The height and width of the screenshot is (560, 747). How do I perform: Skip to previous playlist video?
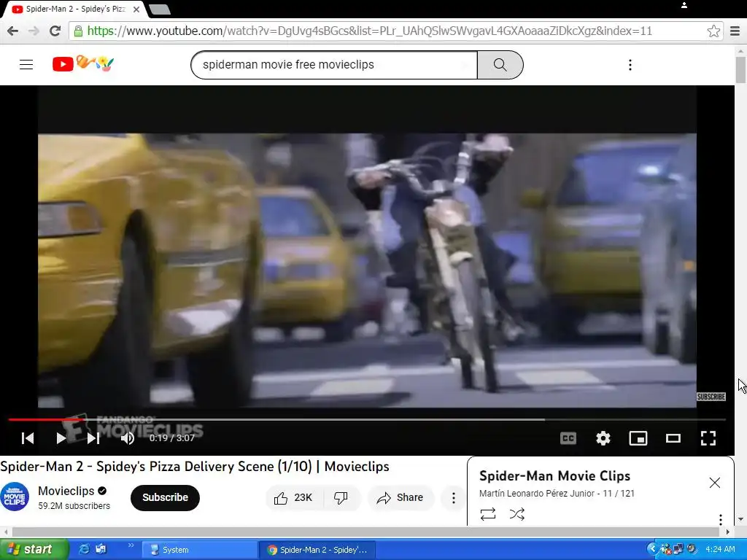tap(28, 438)
